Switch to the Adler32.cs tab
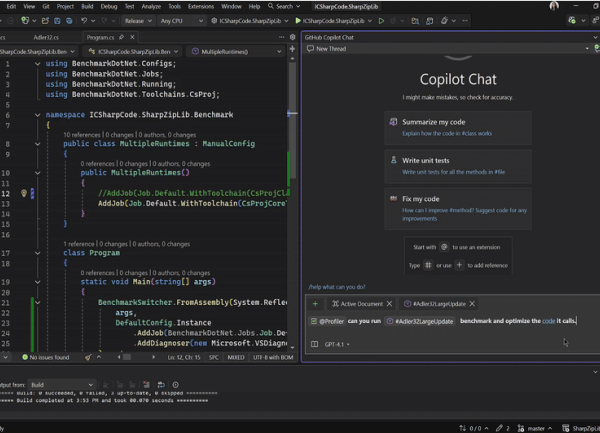Screen dimensions: 600x433 click(x=46, y=37)
